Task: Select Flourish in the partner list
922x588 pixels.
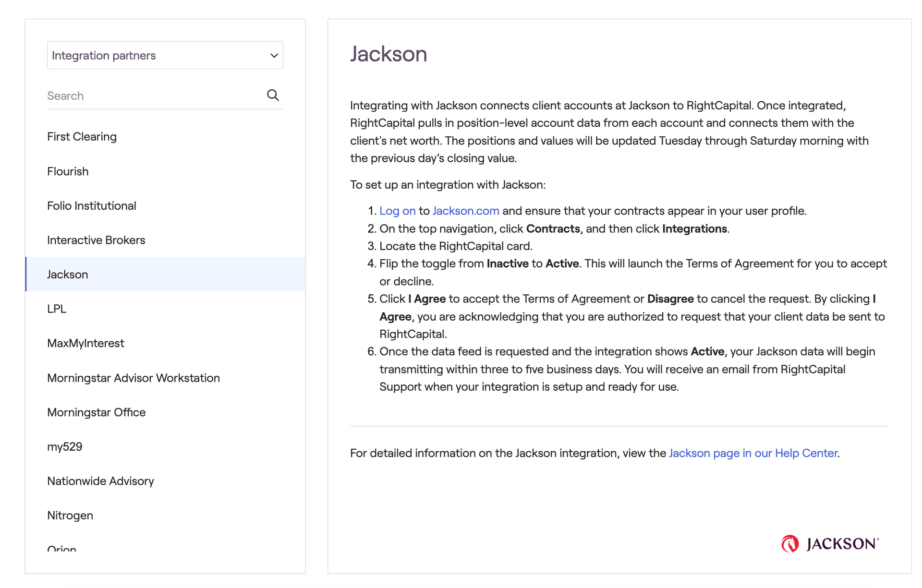Action: pyautogui.click(x=68, y=171)
